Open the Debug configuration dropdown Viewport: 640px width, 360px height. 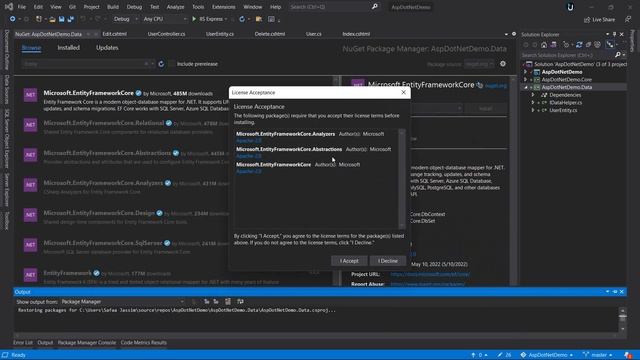pyautogui.click(x=125, y=19)
